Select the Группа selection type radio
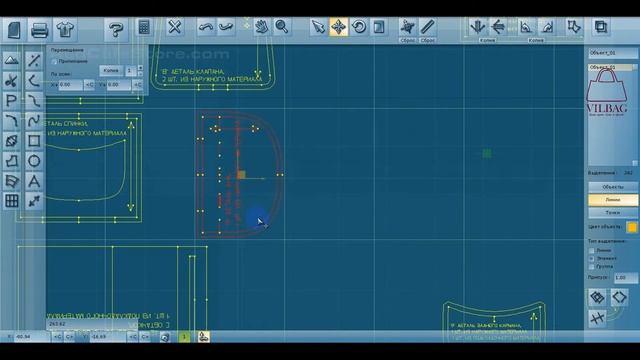640x360 pixels. (591, 267)
